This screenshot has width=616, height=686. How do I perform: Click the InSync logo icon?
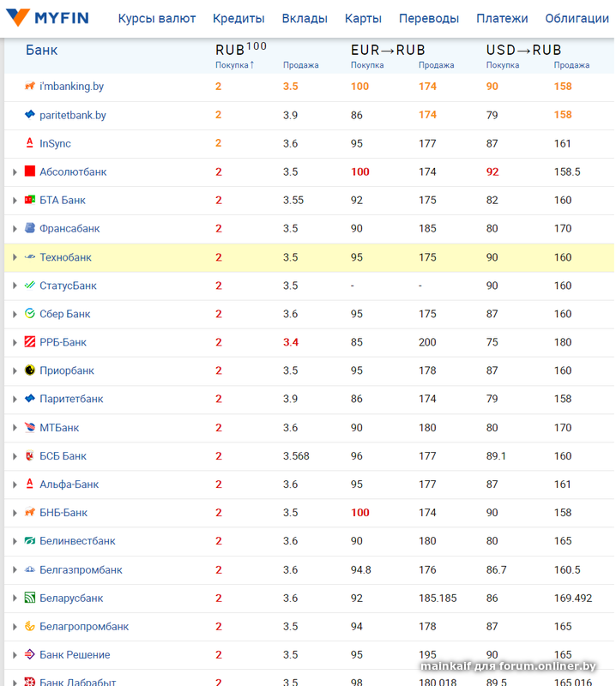pos(30,143)
